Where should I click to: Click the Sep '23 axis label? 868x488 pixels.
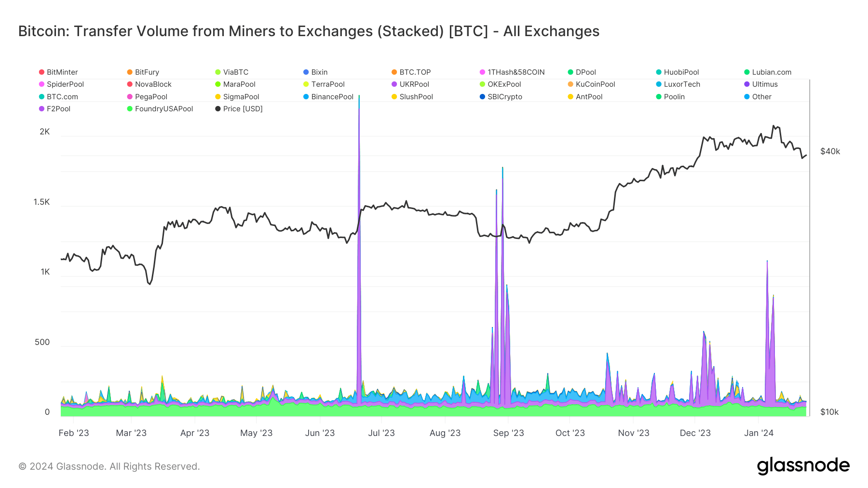508,433
